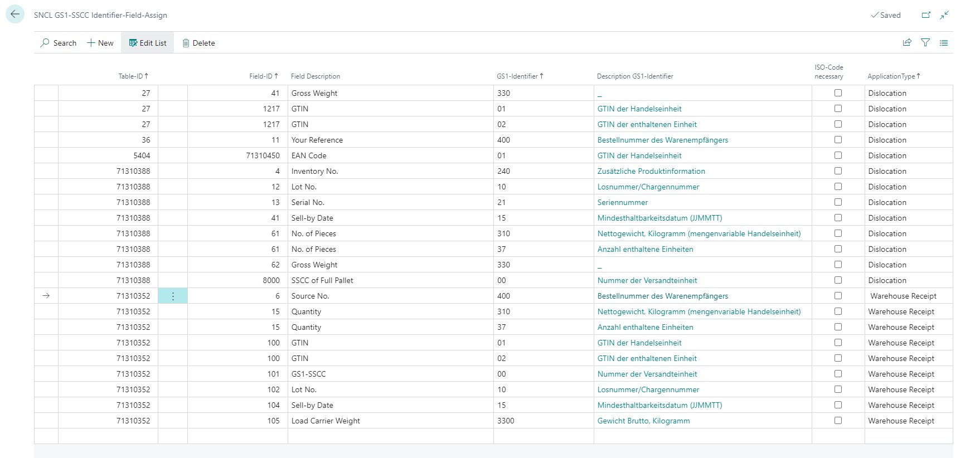Open GS1-Identifier column header menu
The image size is (980, 458).
click(519, 76)
